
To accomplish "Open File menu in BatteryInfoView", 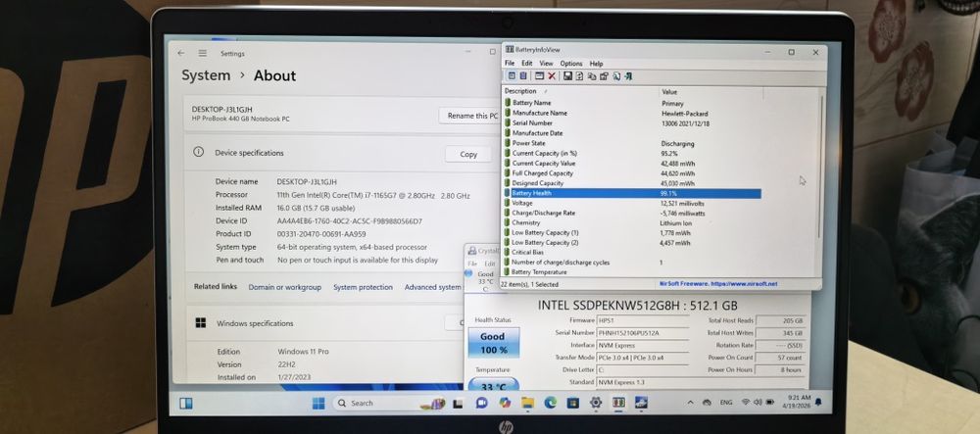I will [x=510, y=63].
